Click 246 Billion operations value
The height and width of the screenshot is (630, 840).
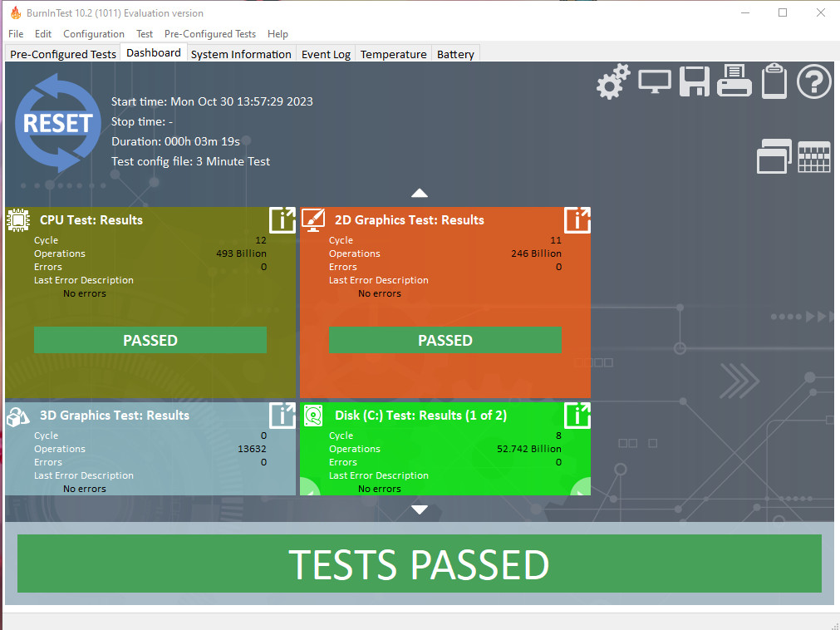pos(536,253)
